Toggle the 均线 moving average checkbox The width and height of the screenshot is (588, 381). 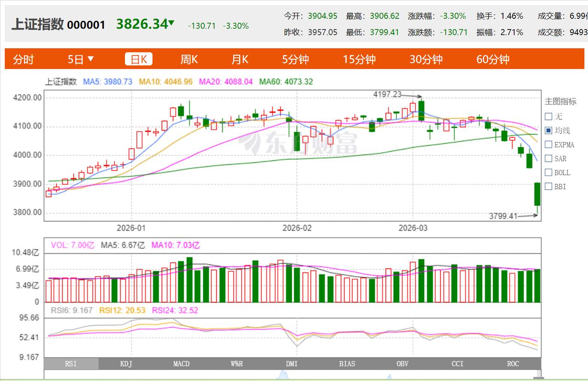[x=548, y=131]
